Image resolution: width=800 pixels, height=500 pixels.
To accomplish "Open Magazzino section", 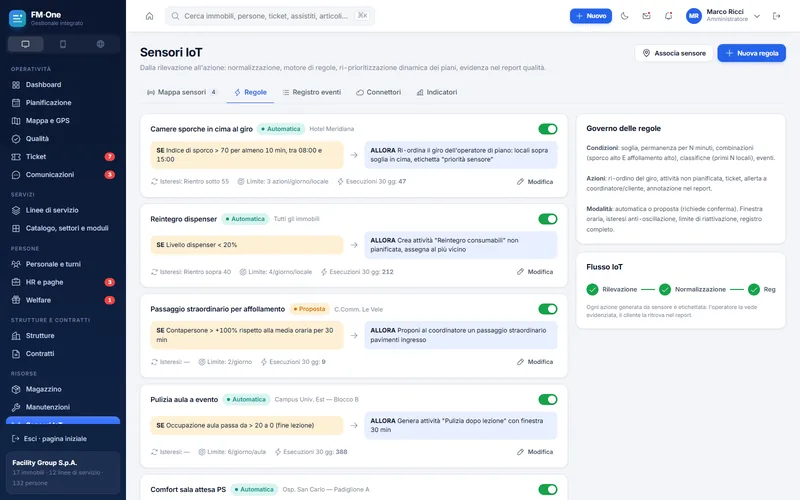I will tap(63, 389).
